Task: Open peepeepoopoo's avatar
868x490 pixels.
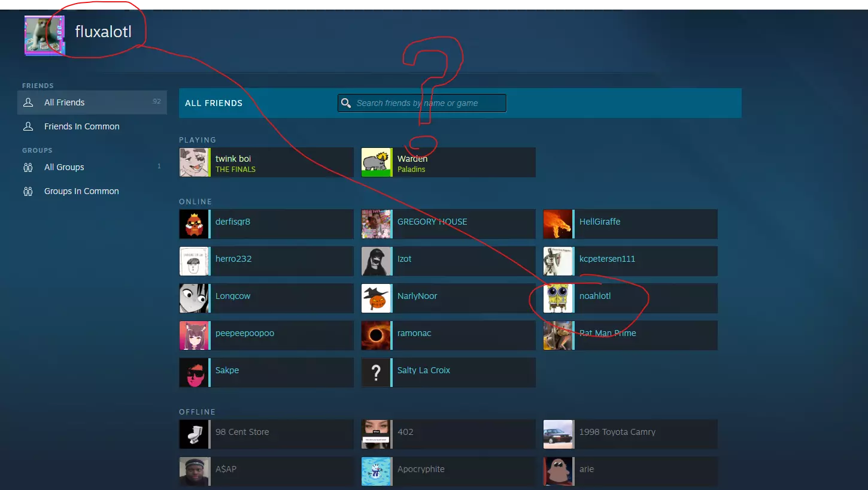Action: point(194,335)
